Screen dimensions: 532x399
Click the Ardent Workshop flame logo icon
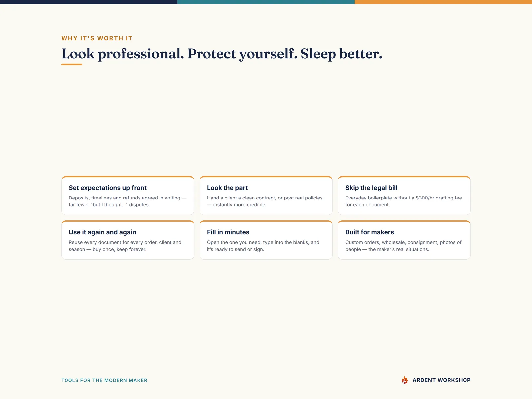pyautogui.click(x=405, y=380)
